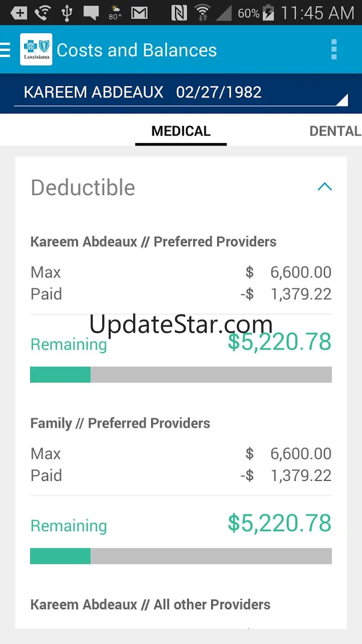Tap the weather 80° status icon

(x=115, y=13)
